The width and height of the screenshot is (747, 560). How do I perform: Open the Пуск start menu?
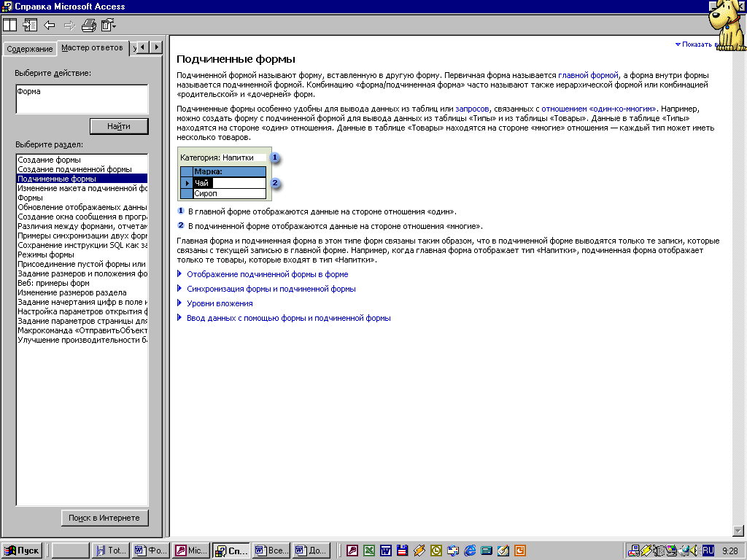(22, 551)
